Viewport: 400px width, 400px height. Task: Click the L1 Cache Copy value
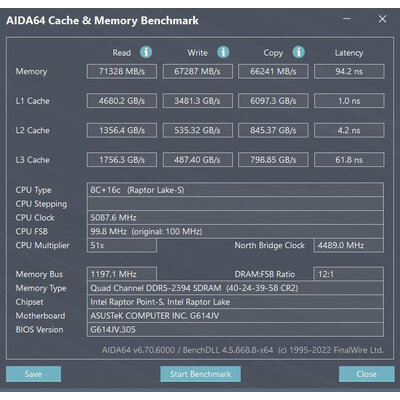[273, 101]
